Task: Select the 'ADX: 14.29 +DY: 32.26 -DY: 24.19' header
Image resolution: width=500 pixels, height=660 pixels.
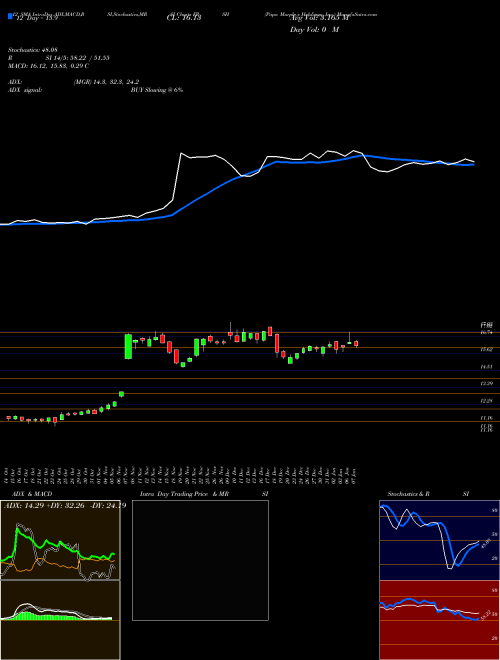Action: tap(65, 506)
